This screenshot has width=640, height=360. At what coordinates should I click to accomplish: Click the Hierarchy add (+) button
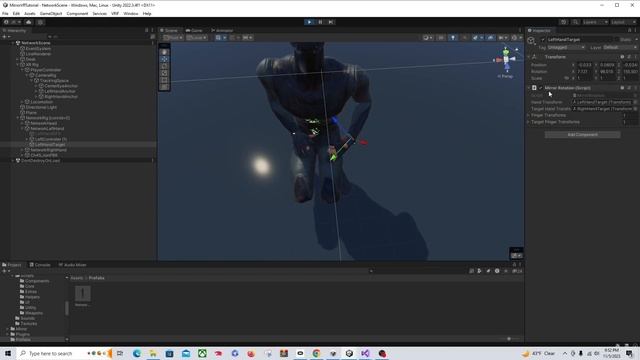coord(5,37)
